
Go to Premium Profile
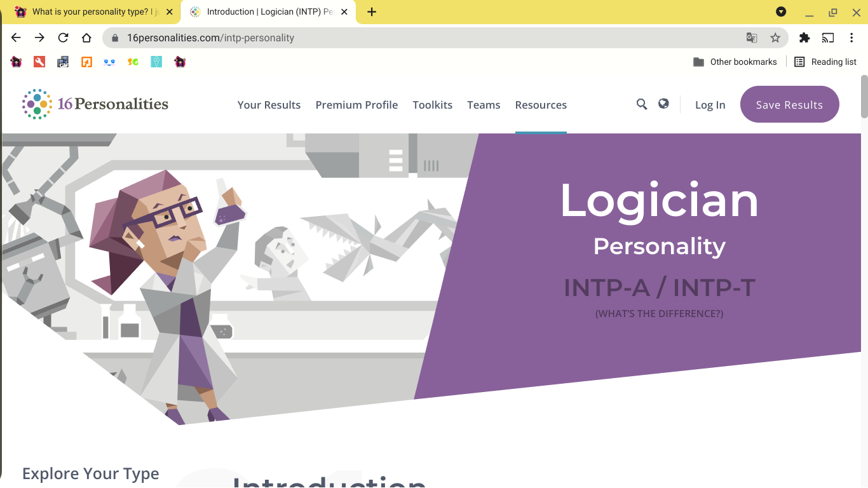(356, 105)
